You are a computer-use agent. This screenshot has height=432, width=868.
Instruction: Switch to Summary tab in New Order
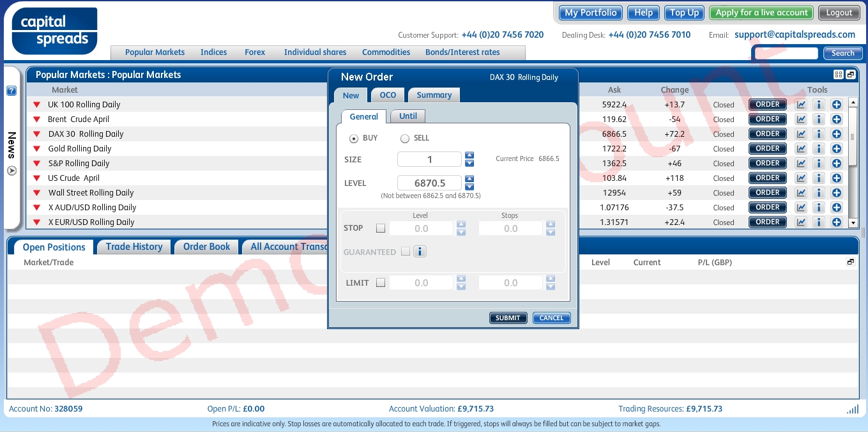coord(434,95)
